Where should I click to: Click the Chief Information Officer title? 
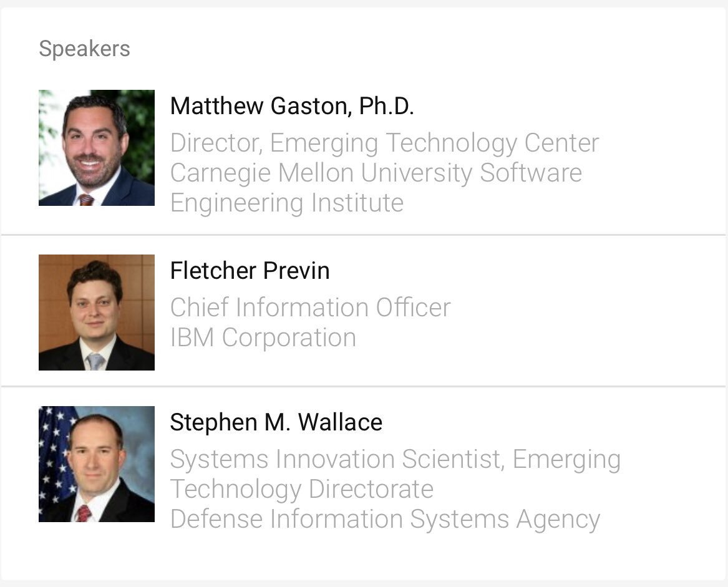pyautogui.click(x=310, y=308)
